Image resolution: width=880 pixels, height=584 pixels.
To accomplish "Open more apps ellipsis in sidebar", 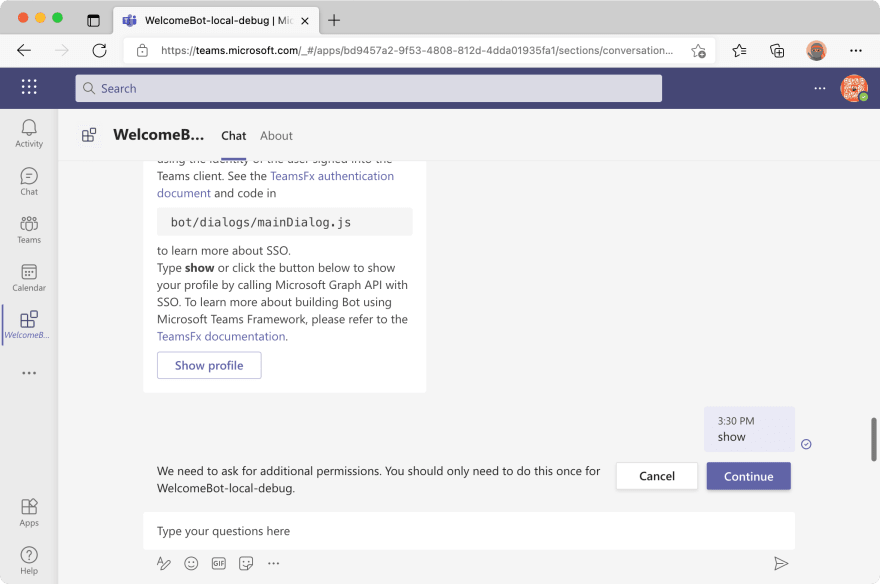I will coord(29,373).
